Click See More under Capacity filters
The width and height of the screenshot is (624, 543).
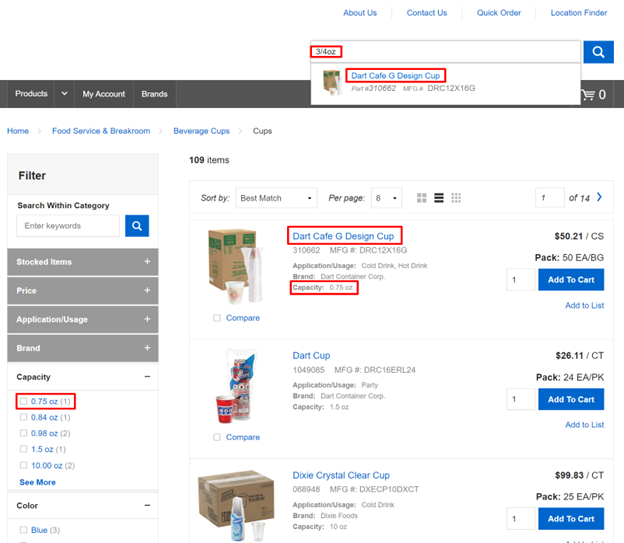pos(37,482)
